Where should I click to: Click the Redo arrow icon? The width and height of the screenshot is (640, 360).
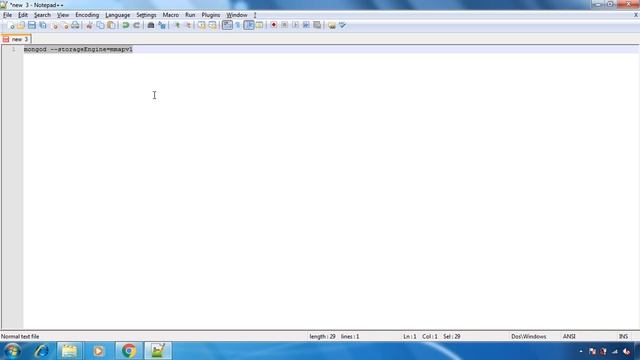click(137, 25)
